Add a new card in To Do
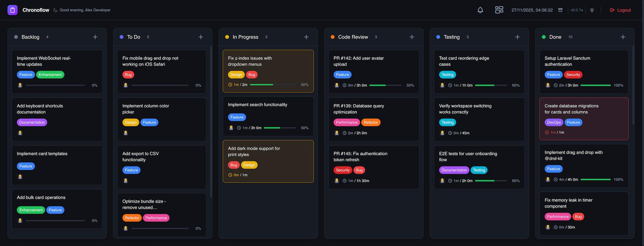Screen dimensions: 644x246 point(201,37)
